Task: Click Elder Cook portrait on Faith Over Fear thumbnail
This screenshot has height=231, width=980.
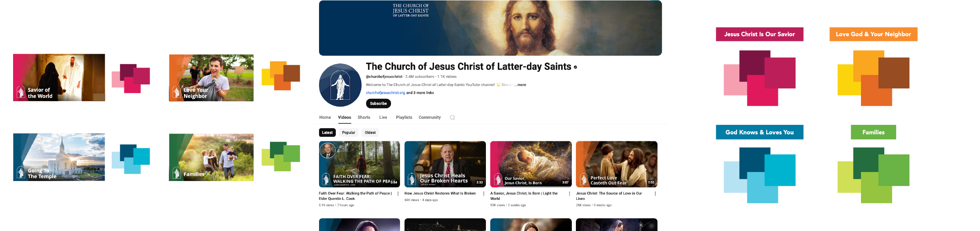Action: pos(328,151)
